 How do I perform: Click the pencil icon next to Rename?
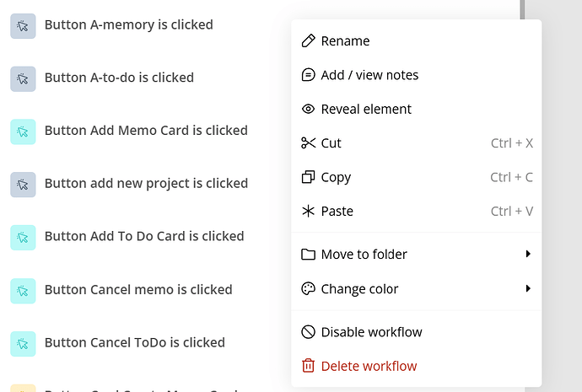point(308,40)
